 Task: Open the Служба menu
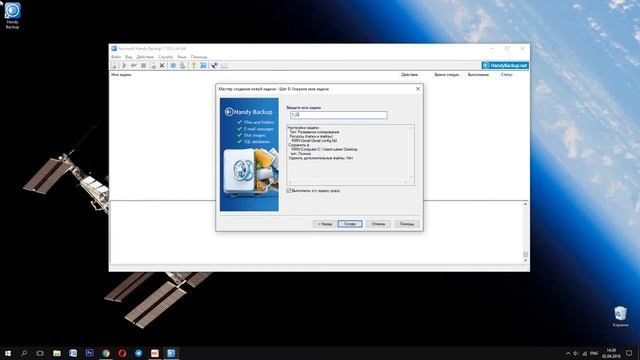pos(166,57)
